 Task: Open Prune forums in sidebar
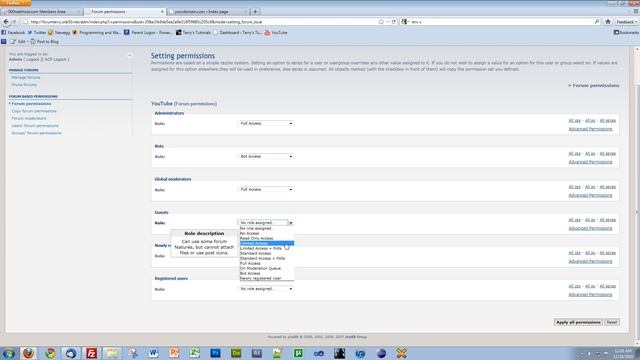24,84
